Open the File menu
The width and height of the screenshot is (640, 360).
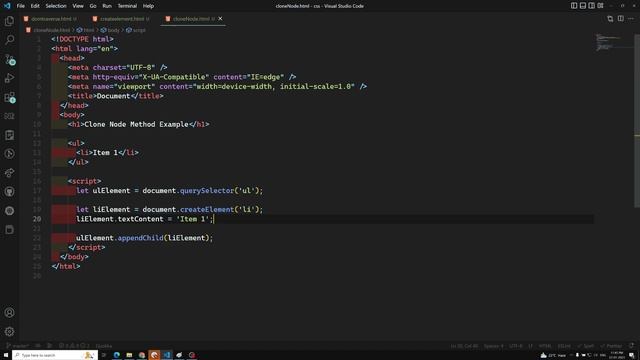[20, 6]
